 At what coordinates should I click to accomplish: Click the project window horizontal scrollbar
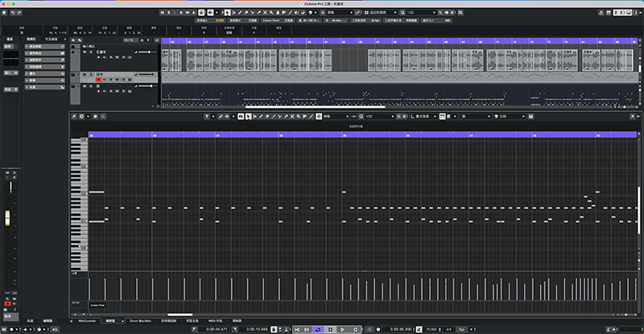[315, 107]
